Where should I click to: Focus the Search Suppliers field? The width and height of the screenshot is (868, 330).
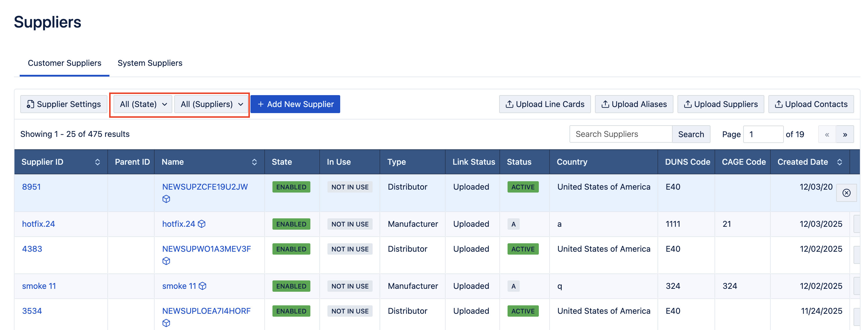(620, 134)
